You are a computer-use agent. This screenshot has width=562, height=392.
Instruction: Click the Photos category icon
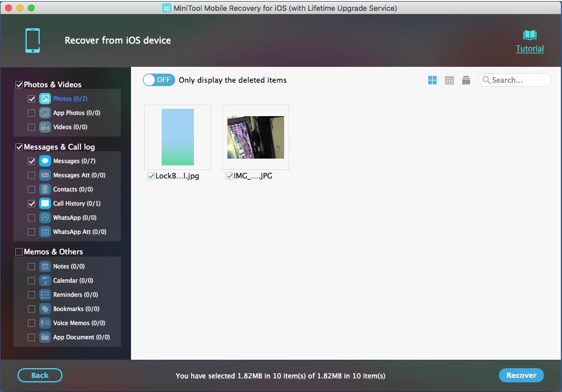(x=45, y=99)
